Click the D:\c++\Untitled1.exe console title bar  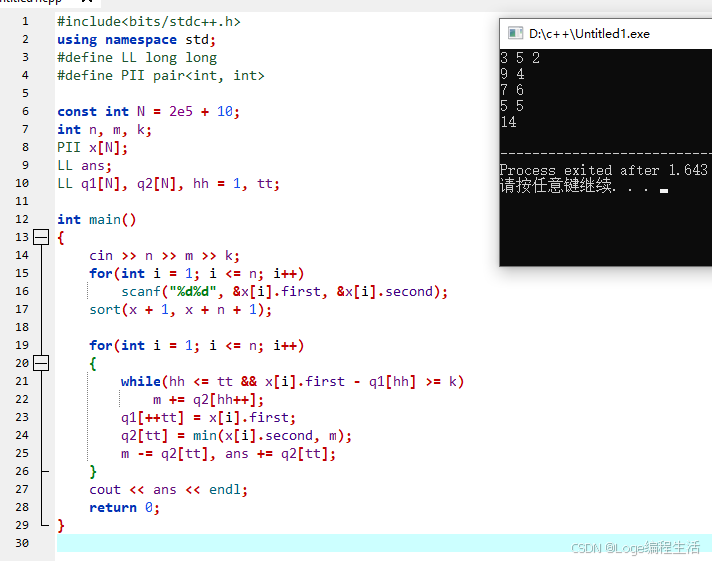point(606,34)
